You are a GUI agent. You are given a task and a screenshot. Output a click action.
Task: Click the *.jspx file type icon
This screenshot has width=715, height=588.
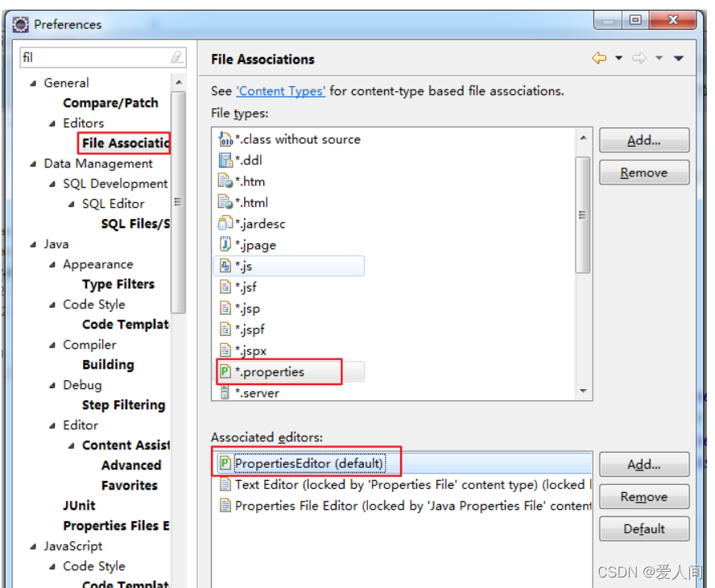[x=225, y=350]
